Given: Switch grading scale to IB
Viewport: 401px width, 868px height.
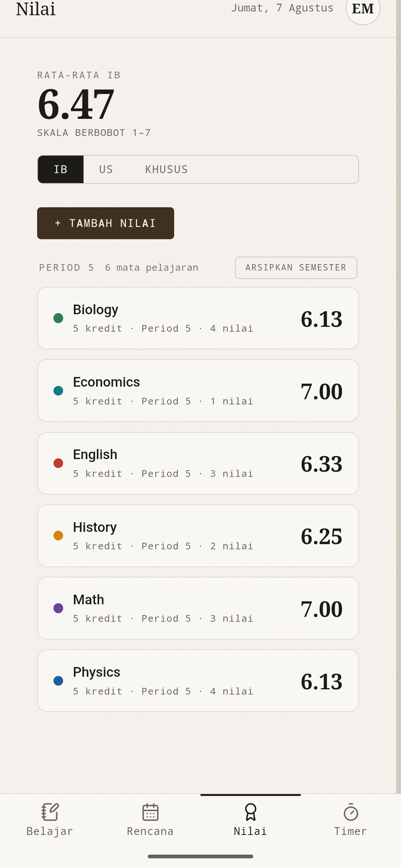Looking at the screenshot, I should click(x=61, y=169).
